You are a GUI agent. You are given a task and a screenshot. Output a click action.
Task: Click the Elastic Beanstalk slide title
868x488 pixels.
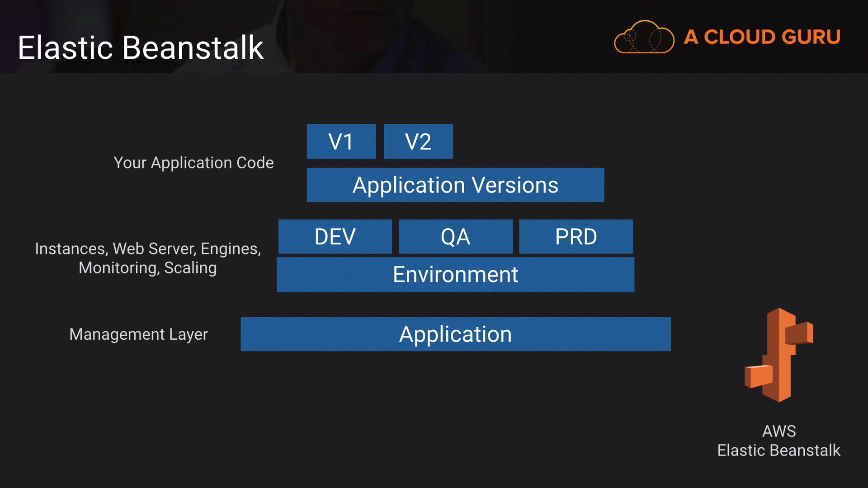click(141, 47)
